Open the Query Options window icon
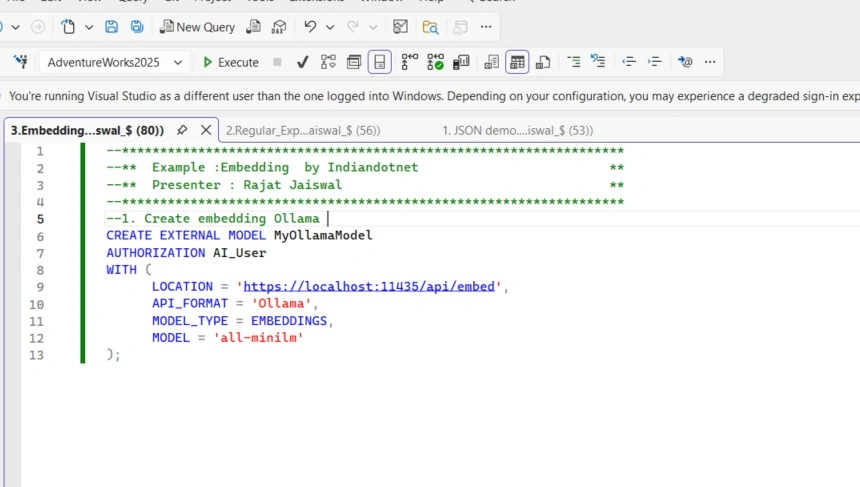860x487 pixels. [x=354, y=62]
